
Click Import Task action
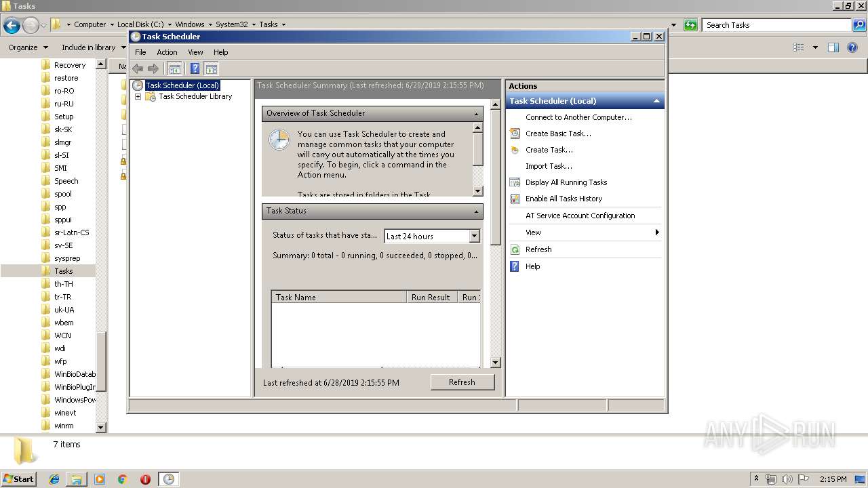(x=549, y=166)
